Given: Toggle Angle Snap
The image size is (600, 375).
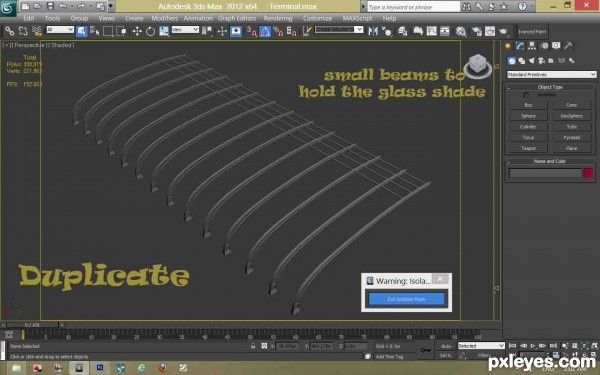Looking at the screenshot, I should 265,31.
